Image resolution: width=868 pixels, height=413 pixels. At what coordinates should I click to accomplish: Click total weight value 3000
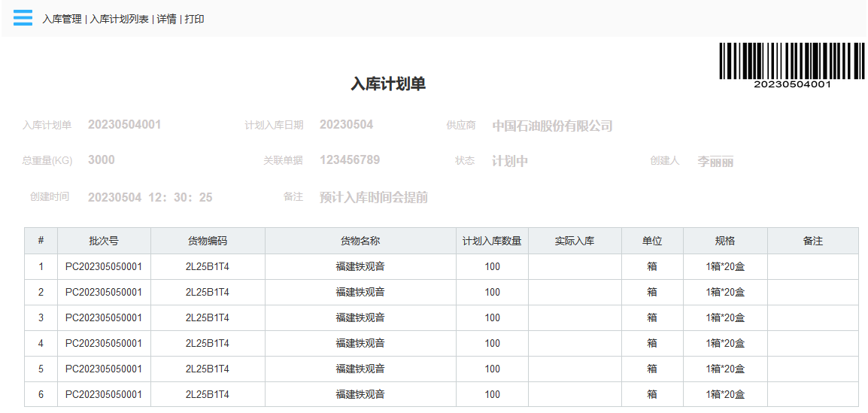[x=102, y=160]
